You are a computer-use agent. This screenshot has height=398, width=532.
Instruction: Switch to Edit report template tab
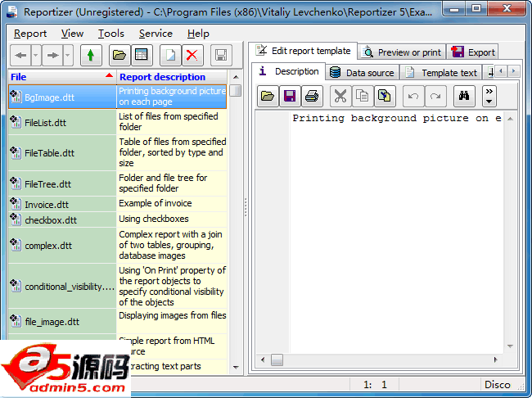[x=303, y=51]
